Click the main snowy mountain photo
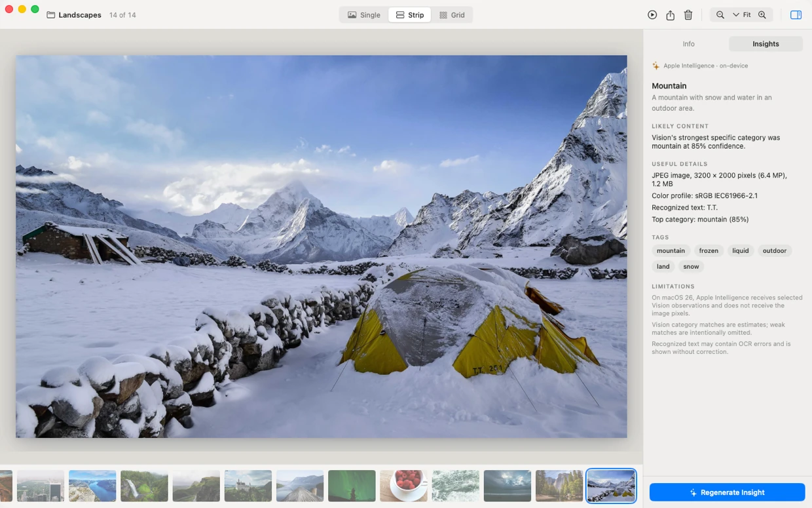The image size is (812, 508). (321, 246)
